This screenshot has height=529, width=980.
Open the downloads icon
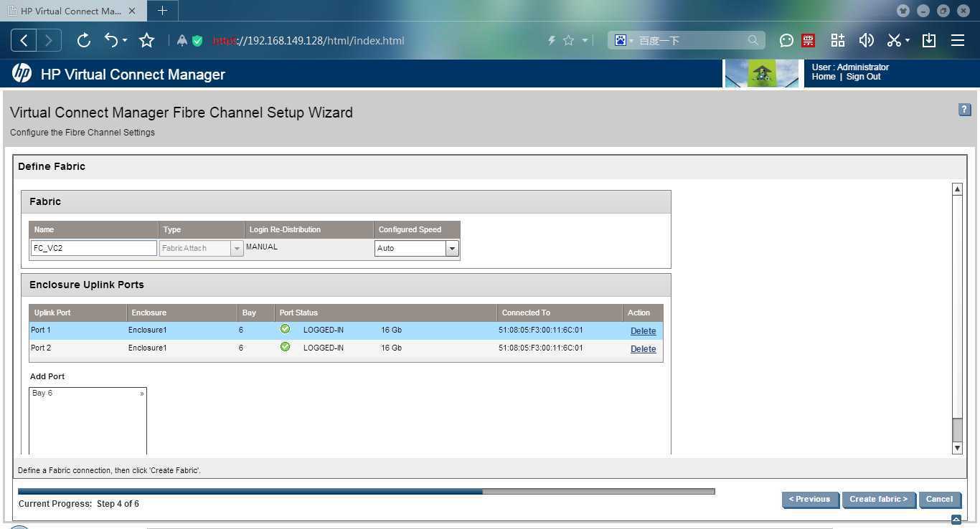(x=929, y=41)
